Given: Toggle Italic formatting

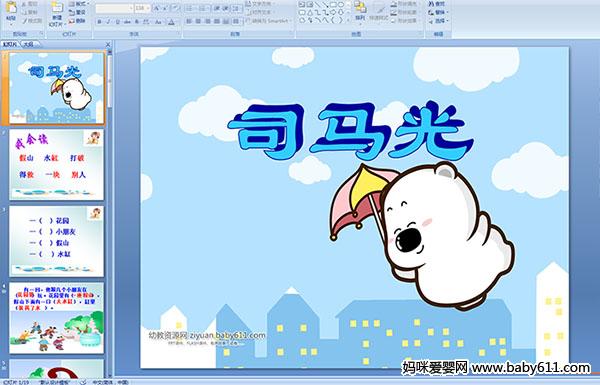Looking at the screenshot, I should click(x=108, y=22).
